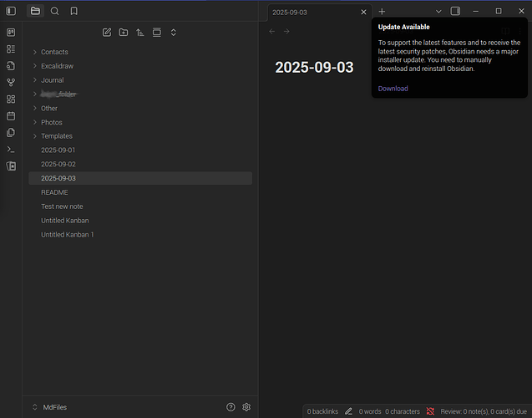Open the Untitled Kanban file

coord(140,221)
